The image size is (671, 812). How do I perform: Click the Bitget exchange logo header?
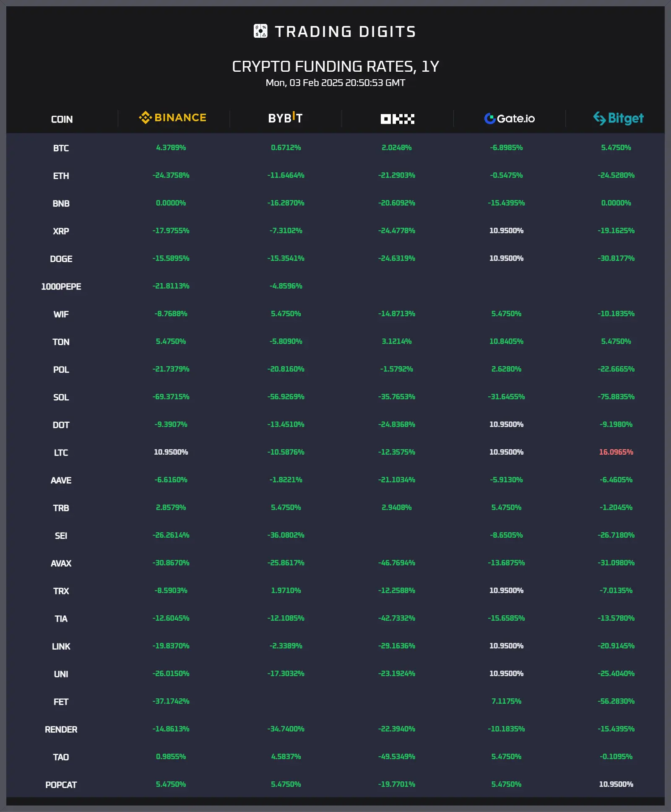tap(618, 118)
